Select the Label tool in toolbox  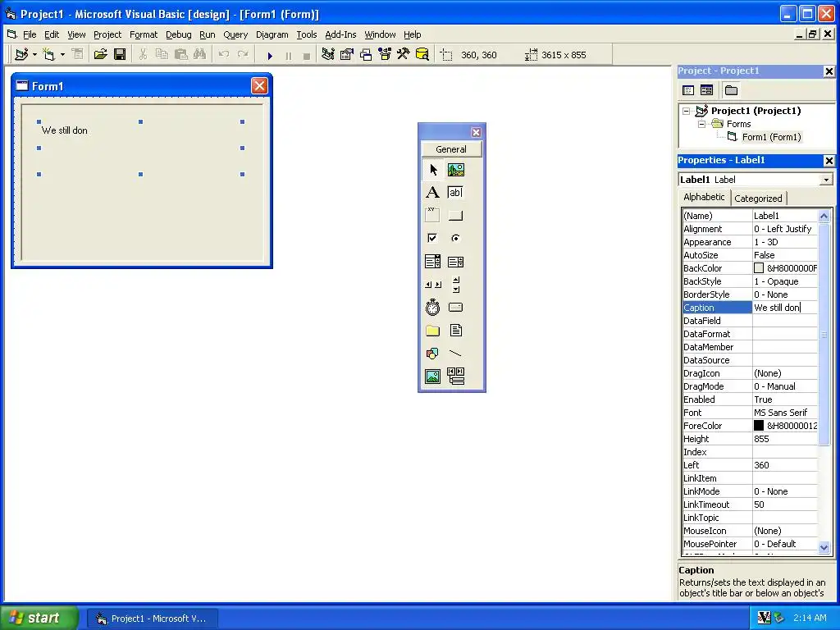[433, 192]
